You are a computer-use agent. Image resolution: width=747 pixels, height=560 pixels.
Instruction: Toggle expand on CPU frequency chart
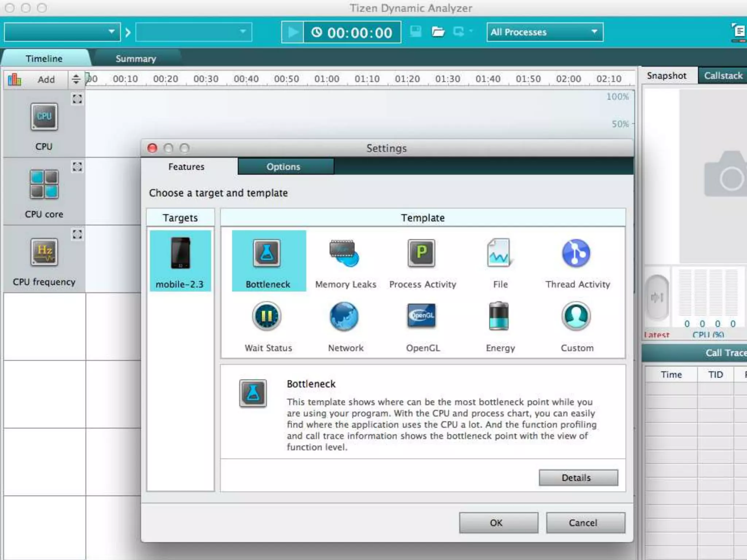click(x=77, y=234)
